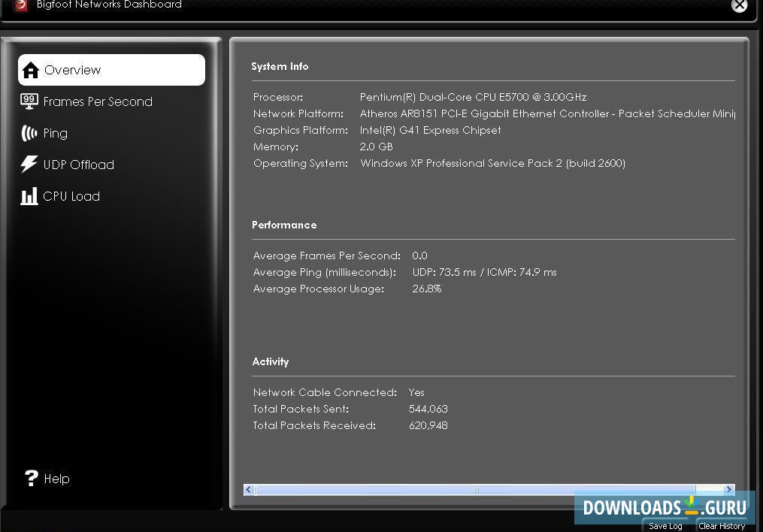
Task: Click the Network Cable Connected Yes value
Action: (x=416, y=392)
